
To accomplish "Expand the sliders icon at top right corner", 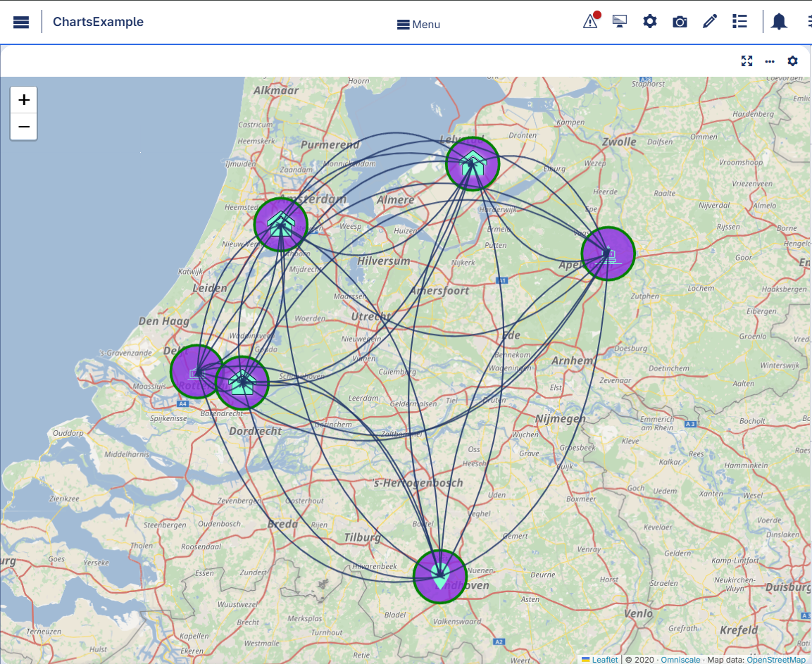I will (x=808, y=21).
